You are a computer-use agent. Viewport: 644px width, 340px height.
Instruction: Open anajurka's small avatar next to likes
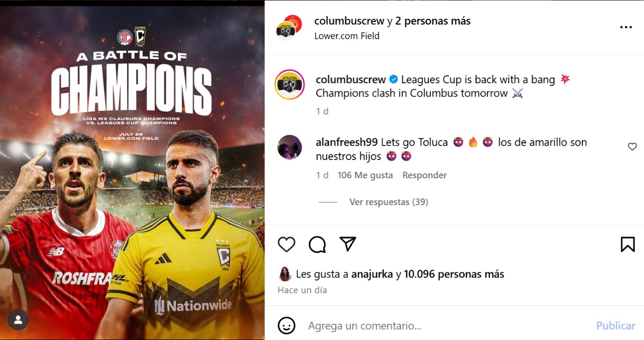[284, 274]
